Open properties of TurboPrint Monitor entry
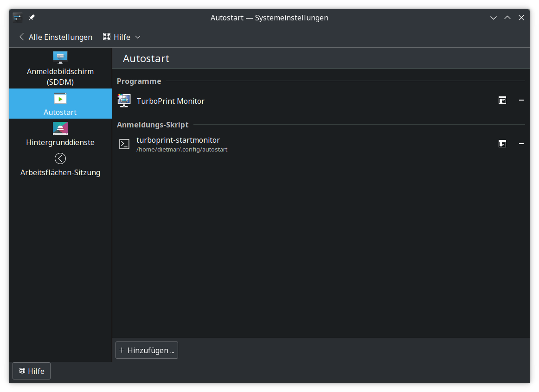This screenshot has height=392, width=539. tap(502, 100)
